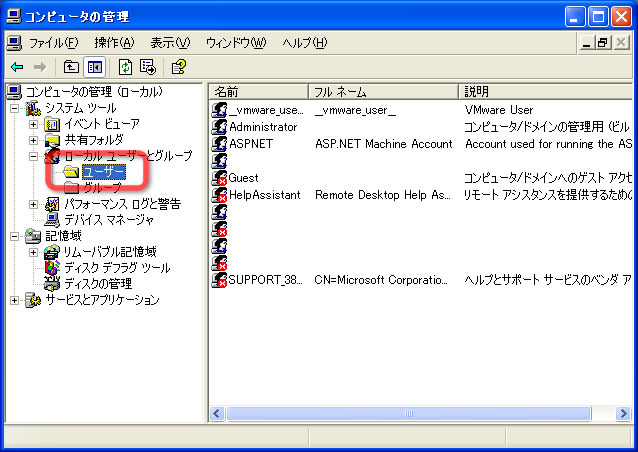638x452 pixels.
Task: Click the ディスク デフラグ ツール label
Action: tap(117, 268)
